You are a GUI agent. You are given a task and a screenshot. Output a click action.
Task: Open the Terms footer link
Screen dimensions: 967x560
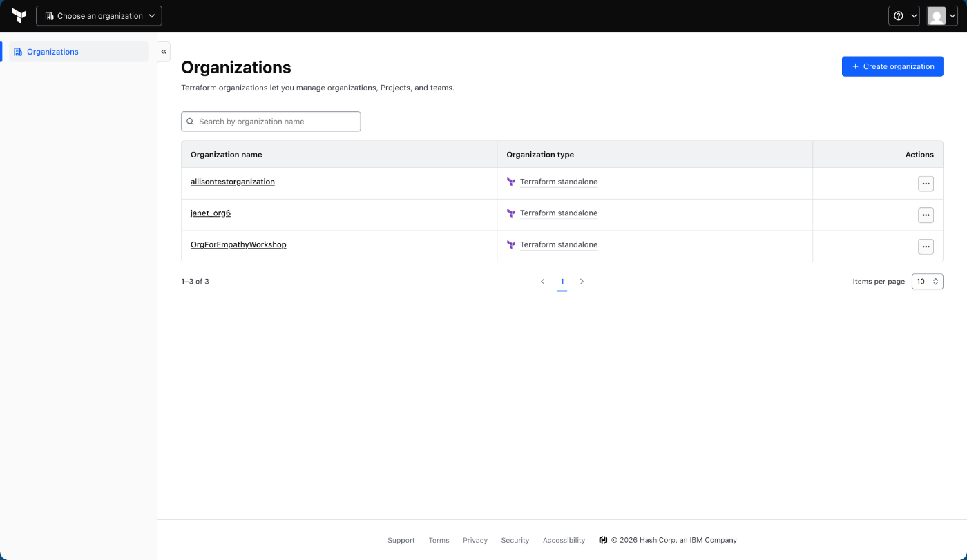pos(439,540)
